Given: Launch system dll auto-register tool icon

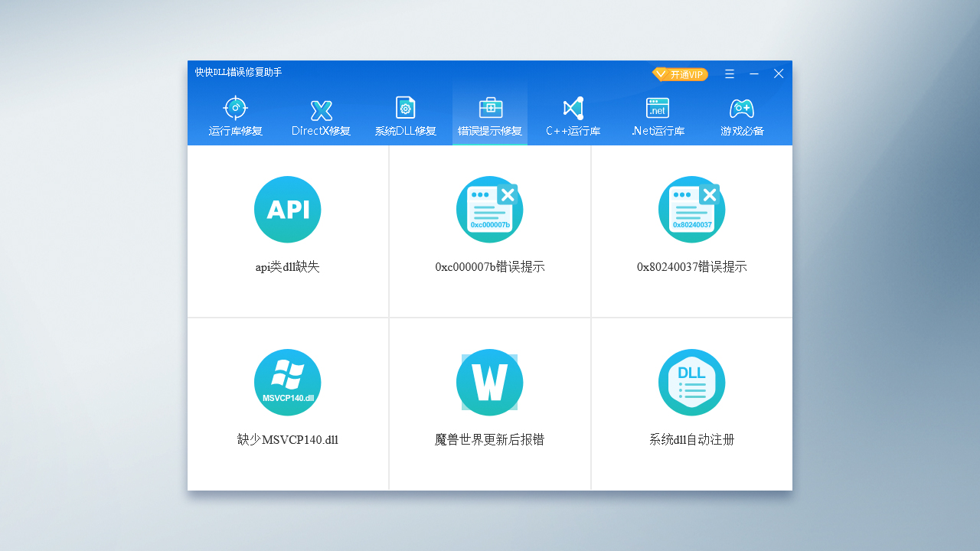Looking at the screenshot, I should (691, 382).
